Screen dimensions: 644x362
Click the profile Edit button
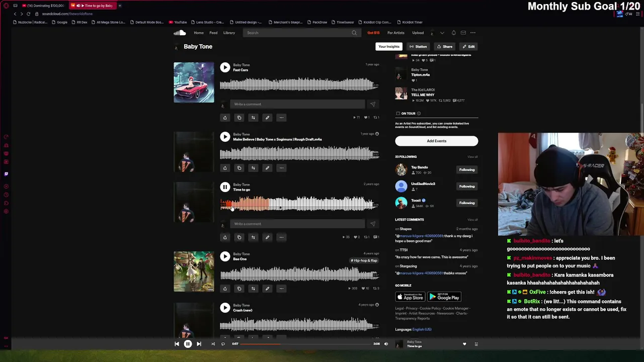[468, 46]
